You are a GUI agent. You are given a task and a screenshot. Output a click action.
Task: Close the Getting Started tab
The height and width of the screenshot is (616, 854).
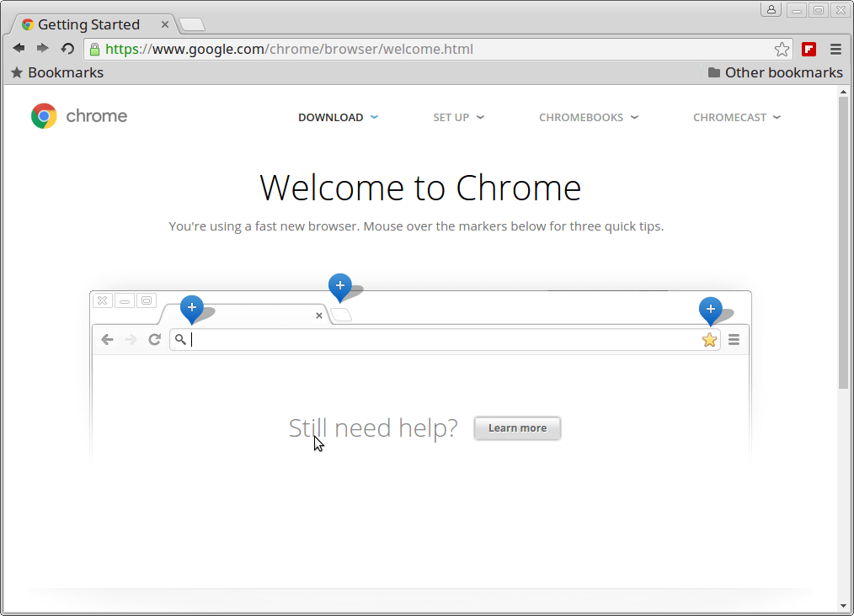coord(166,24)
